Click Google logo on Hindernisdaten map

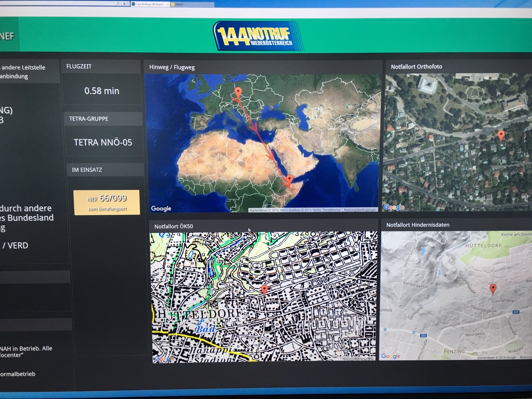391,356
